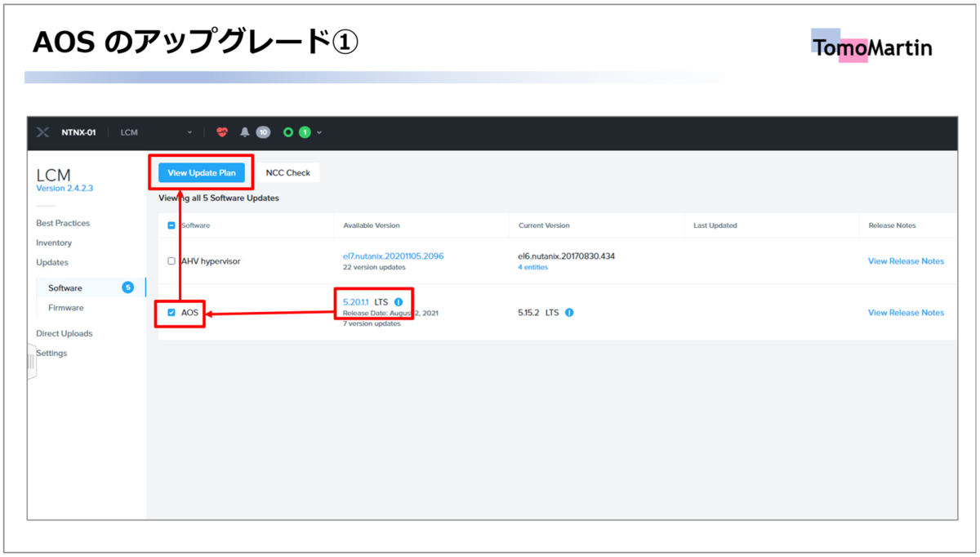
Task: Click the Software badge showing 5
Action: pos(127,287)
